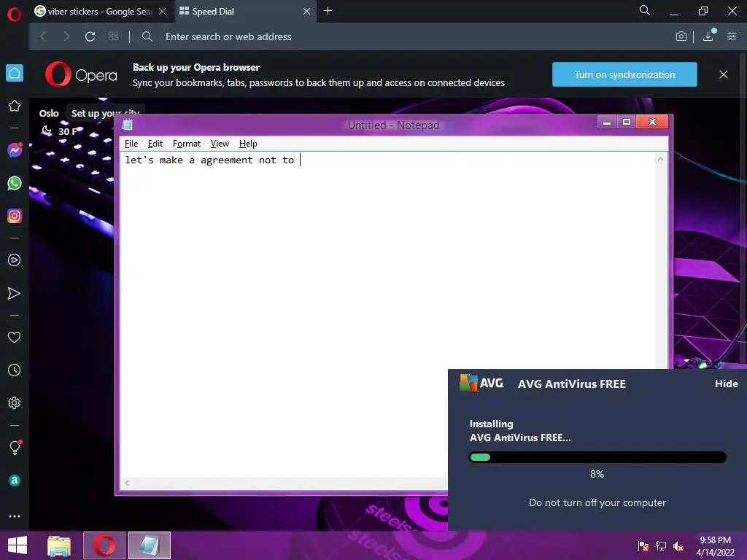Click the Notepad title bar app icon
This screenshot has height=560, width=747.
pos(127,125)
